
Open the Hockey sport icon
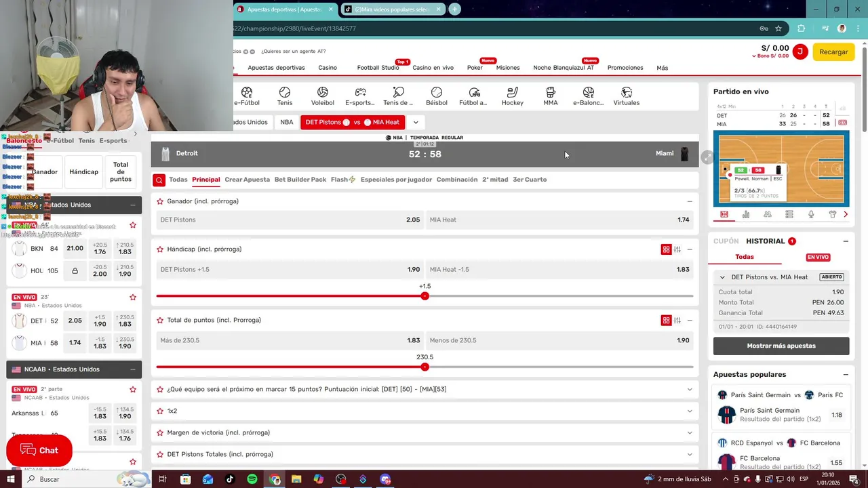[513, 92]
